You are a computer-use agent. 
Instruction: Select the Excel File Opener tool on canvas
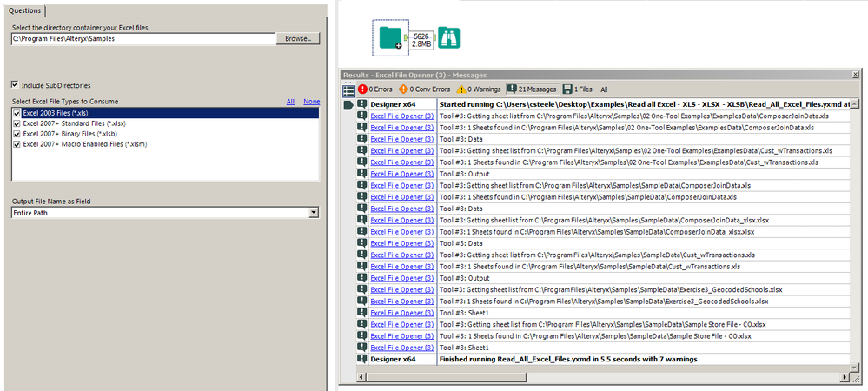(390, 37)
